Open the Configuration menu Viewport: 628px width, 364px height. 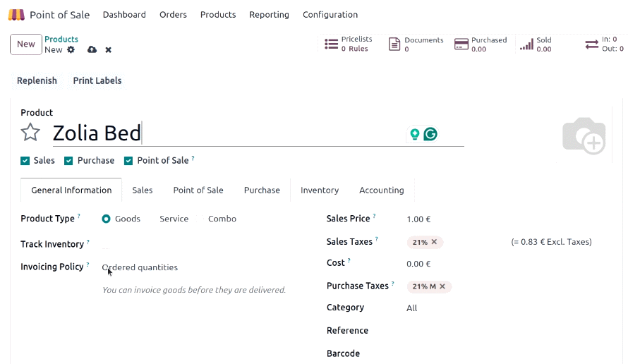click(x=330, y=15)
